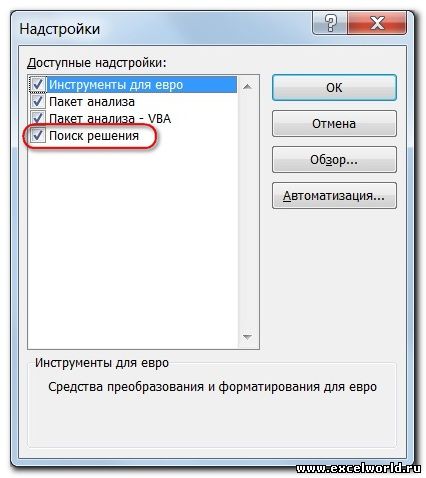Select the Пакет анализа list entry

click(x=92, y=102)
